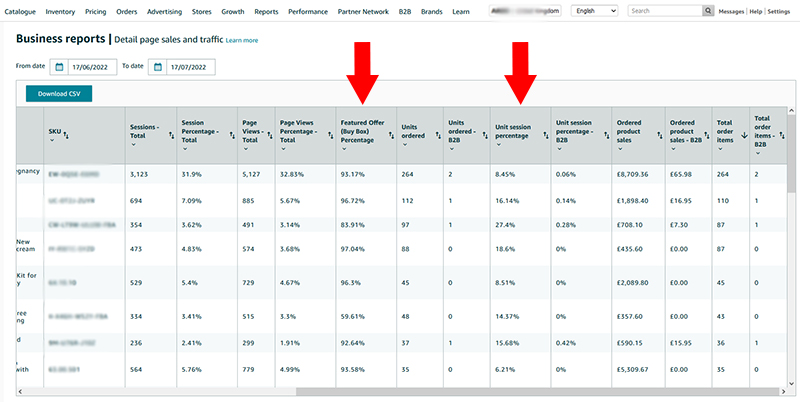Click the To date field 17/07/2022
800x402 pixels.
click(x=191, y=67)
